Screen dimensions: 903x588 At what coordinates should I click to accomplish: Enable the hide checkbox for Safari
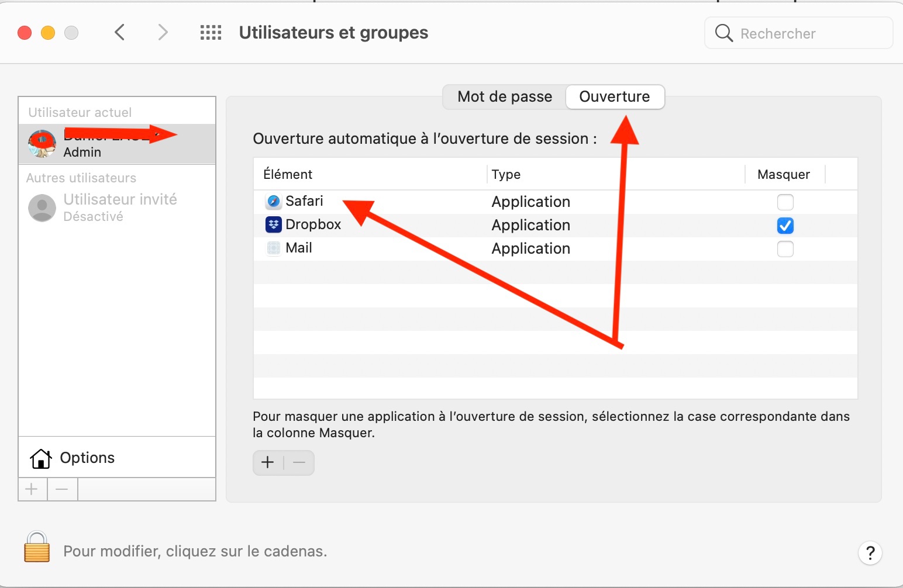click(x=785, y=202)
